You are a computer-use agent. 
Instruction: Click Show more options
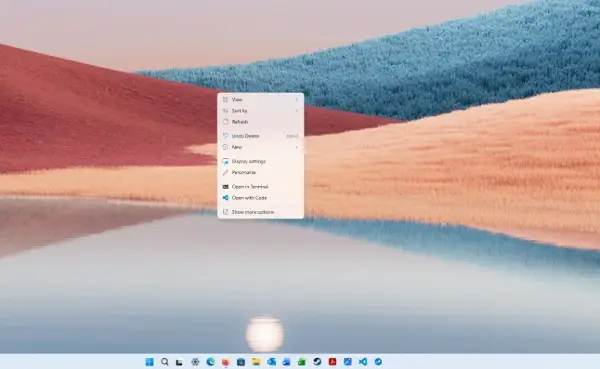tap(261, 212)
